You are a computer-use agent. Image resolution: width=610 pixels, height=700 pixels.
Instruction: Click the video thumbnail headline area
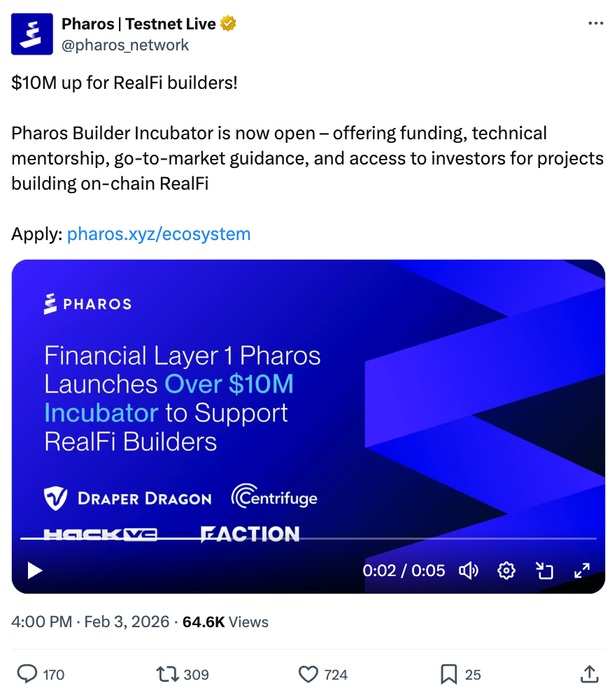tap(182, 399)
